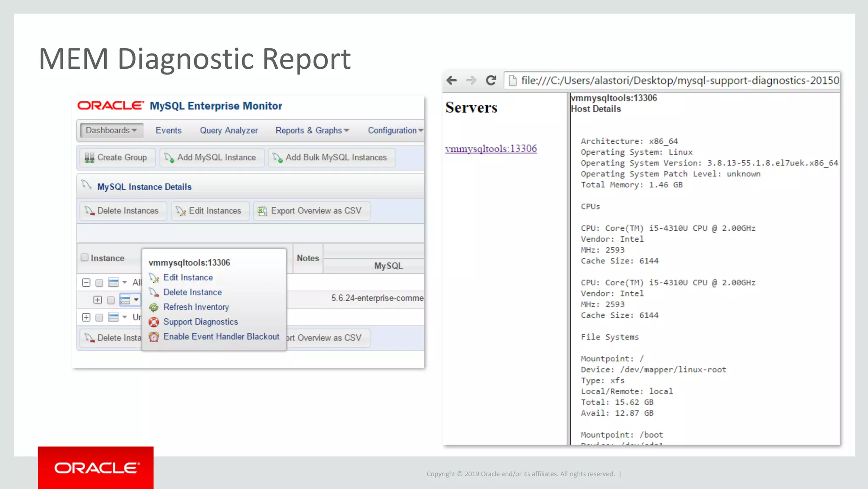Screen dimensions: 868x489
Task: Check the Un... group row checkbox
Action: click(99, 318)
